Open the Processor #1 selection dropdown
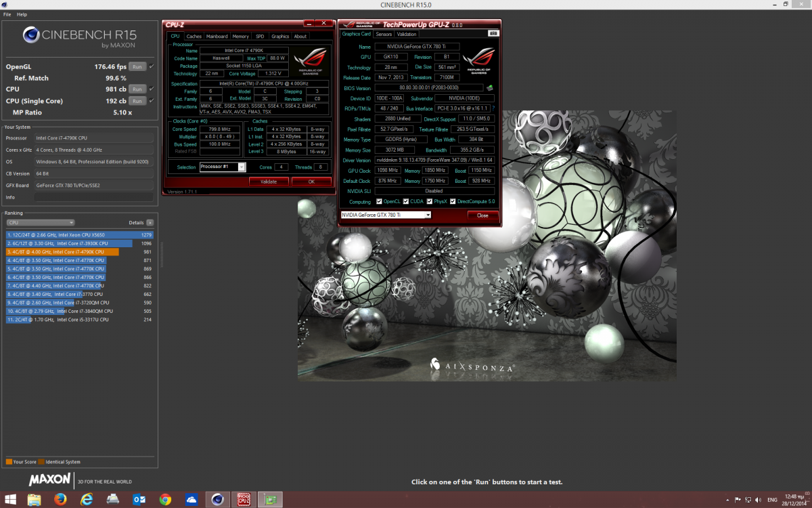Viewport: 812px width, 508px height. (223, 167)
